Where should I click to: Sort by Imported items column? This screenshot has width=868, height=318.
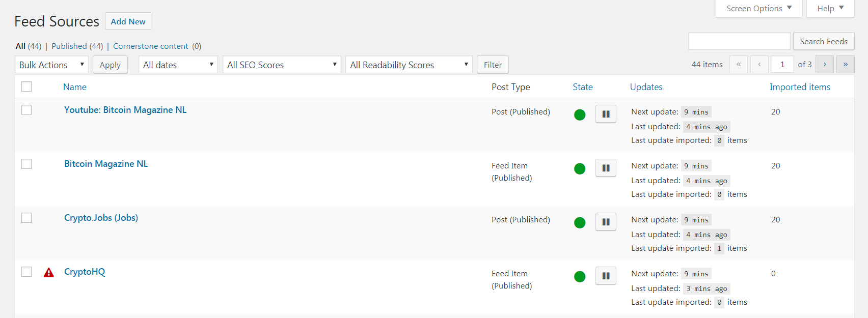click(x=800, y=87)
